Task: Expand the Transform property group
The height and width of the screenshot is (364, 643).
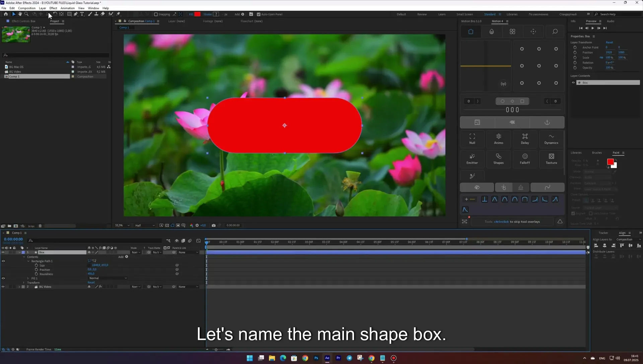Action: click(24, 283)
